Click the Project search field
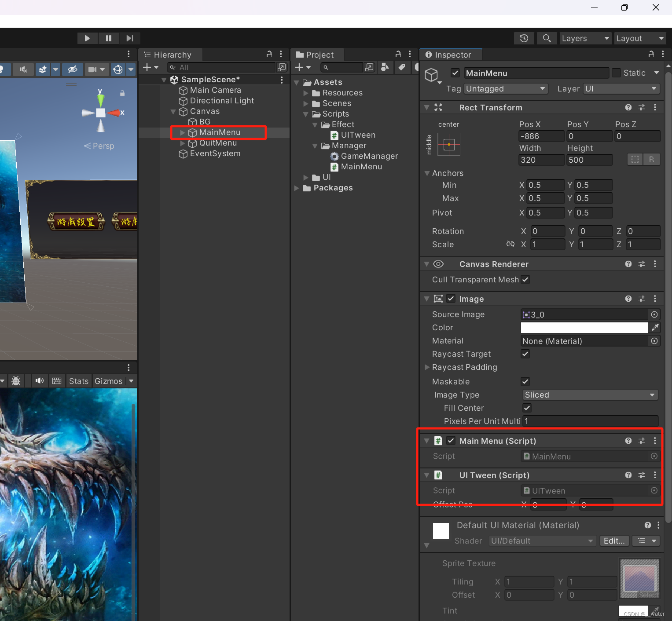Image resolution: width=672 pixels, height=621 pixels. [x=342, y=67]
